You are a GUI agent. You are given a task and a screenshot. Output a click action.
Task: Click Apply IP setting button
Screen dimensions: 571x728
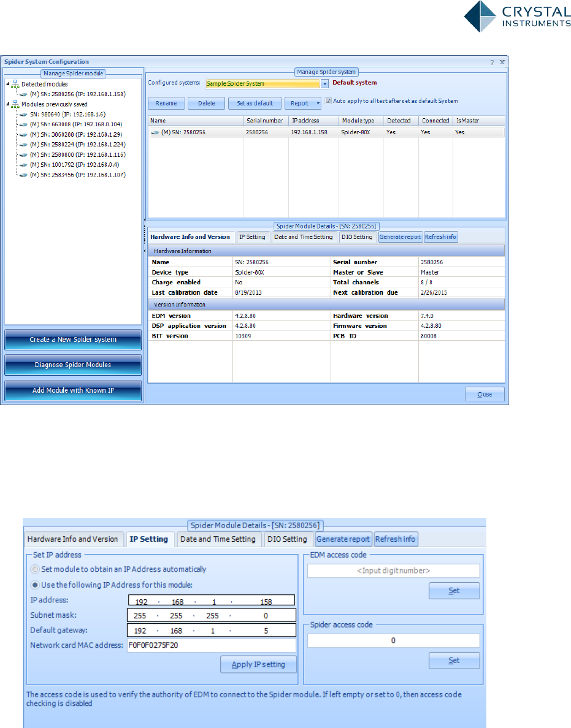[258, 664]
